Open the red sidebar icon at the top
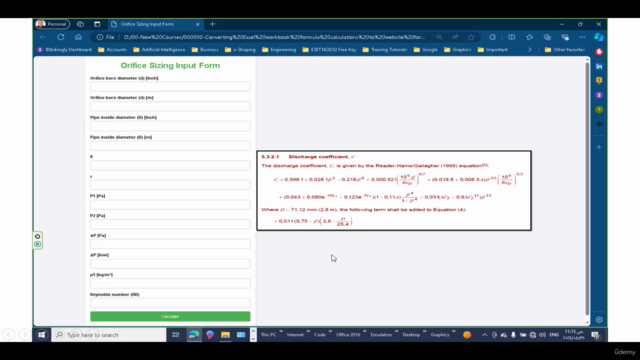This screenshot has width=640, height=360. (x=599, y=51)
